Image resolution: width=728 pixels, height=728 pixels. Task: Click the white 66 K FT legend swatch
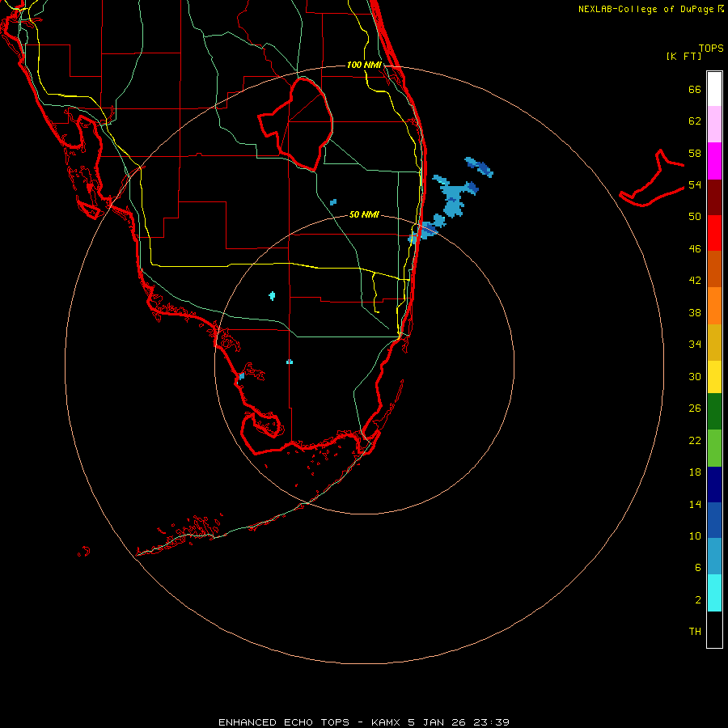pos(714,89)
